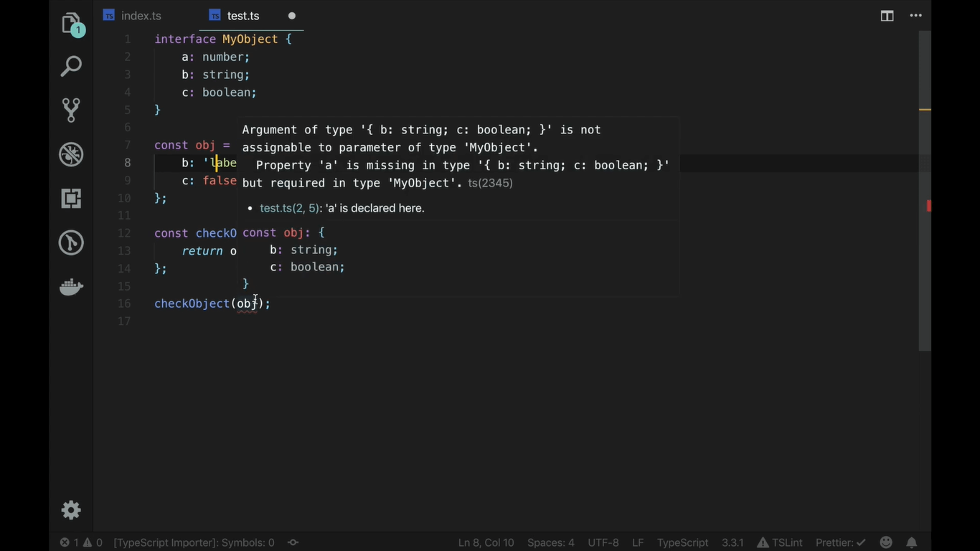Click the obj argument with red squiggle
The width and height of the screenshot is (980, 551).
[x=247, y=304]
